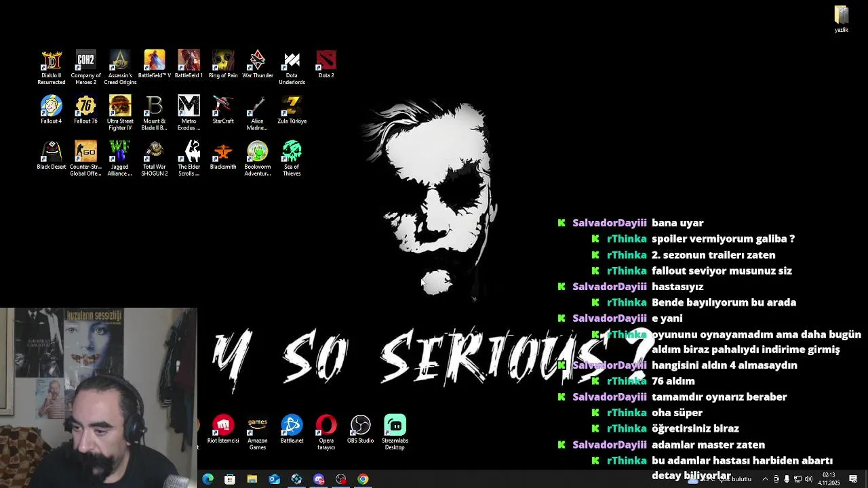The width and height of the screenshot is (868, 488).
Task: Select the Dota 2 desktop icon
Action: click(326, 64)
